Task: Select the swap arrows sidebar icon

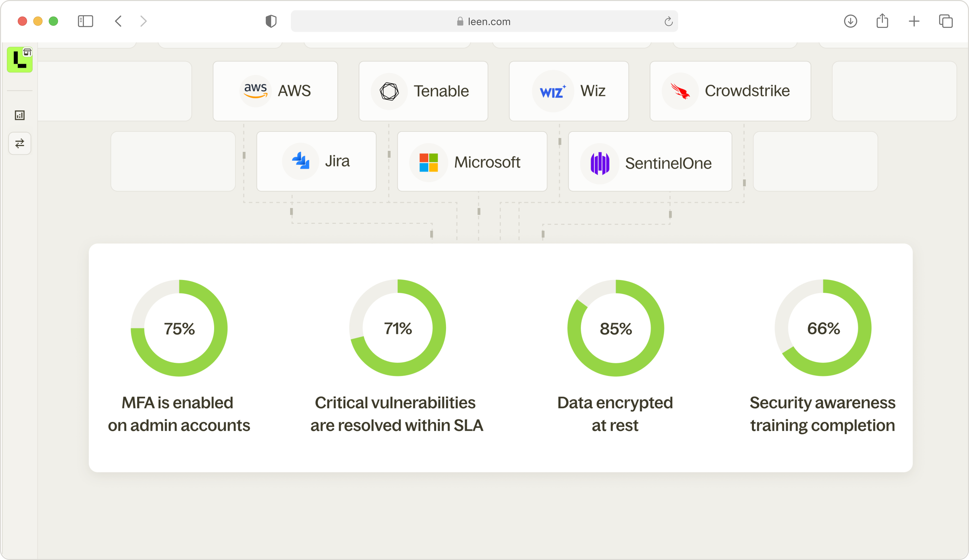Action: pyautogui.click(x=19, y=143)
